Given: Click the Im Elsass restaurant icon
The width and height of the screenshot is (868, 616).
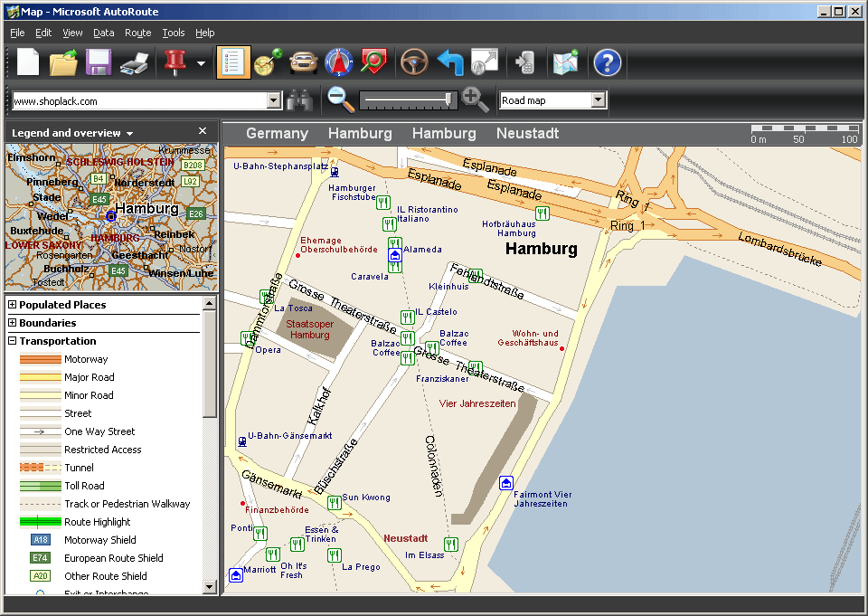Looking at the screenshot, I should point(451,544).
